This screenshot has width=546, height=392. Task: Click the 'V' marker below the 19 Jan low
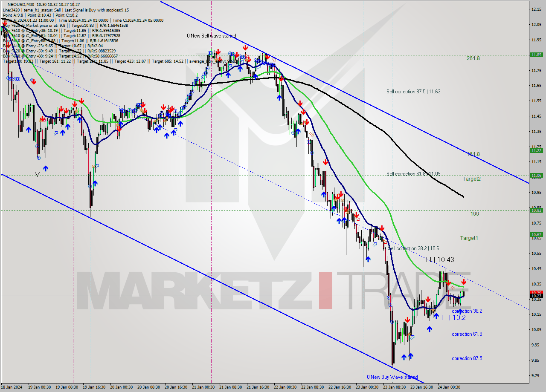pyautogui.click(x=38, y=174)
